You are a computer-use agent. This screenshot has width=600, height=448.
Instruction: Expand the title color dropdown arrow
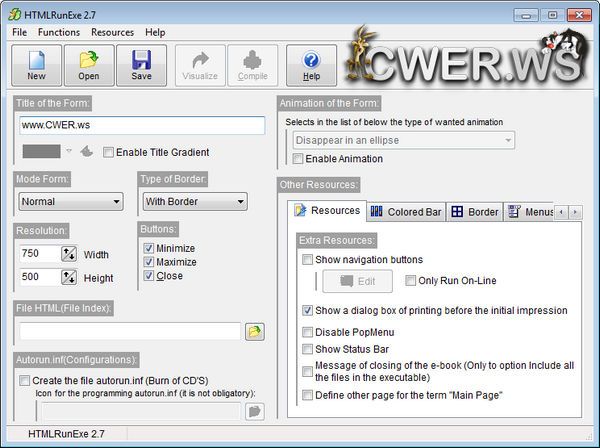tap(69, 151)
